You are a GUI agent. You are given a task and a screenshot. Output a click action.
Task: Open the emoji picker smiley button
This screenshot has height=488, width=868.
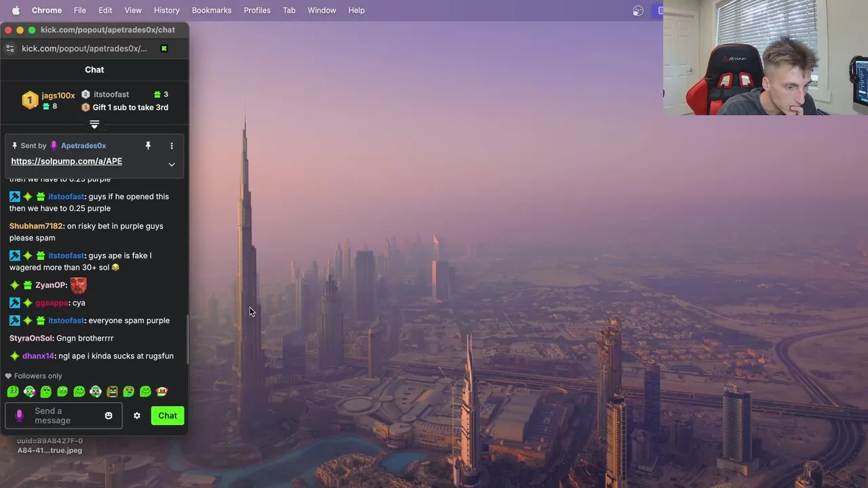(108, 415)
